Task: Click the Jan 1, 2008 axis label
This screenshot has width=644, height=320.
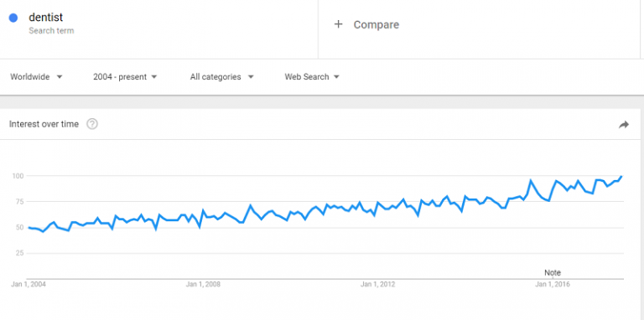Action: [203, 284]
